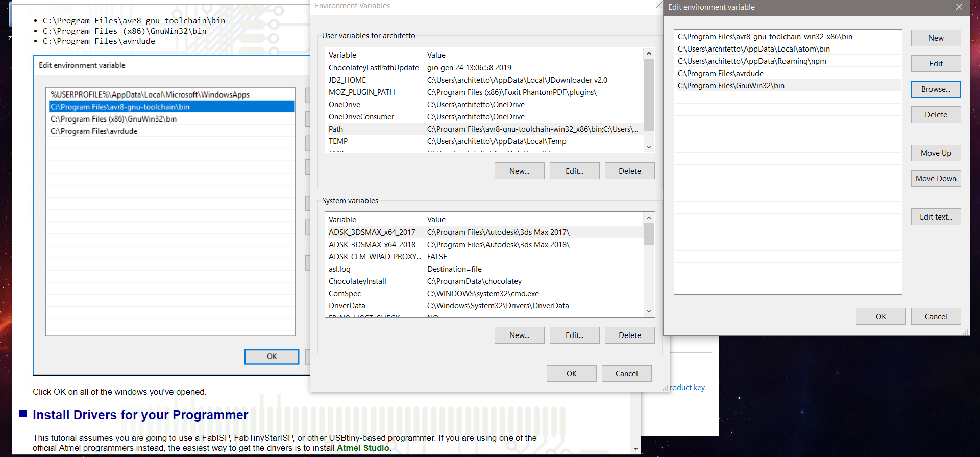Click Edit... under System variables

[574, 335]
